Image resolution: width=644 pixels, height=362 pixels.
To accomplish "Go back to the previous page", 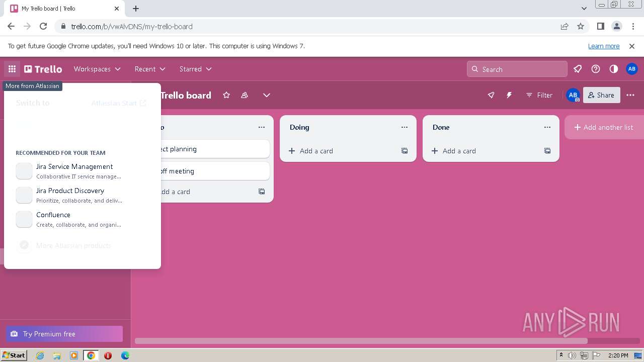I will [x=11, y=26].
